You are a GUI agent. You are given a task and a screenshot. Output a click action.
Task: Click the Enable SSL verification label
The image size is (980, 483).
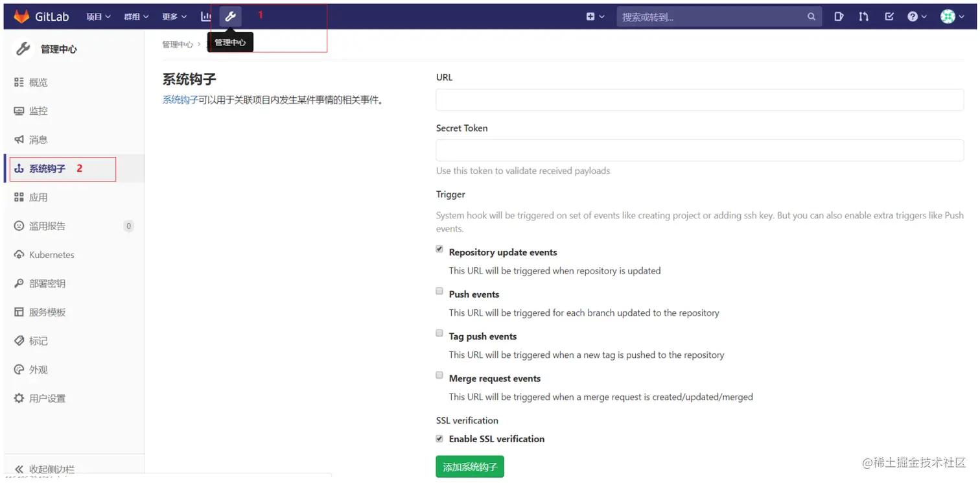pyautogui.click(x=496, y=439)
